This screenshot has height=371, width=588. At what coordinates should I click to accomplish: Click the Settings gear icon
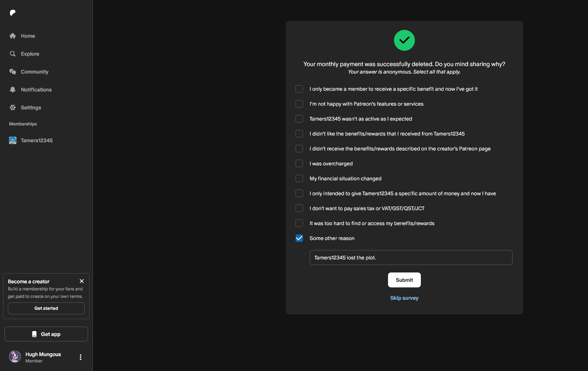[13, 107]
